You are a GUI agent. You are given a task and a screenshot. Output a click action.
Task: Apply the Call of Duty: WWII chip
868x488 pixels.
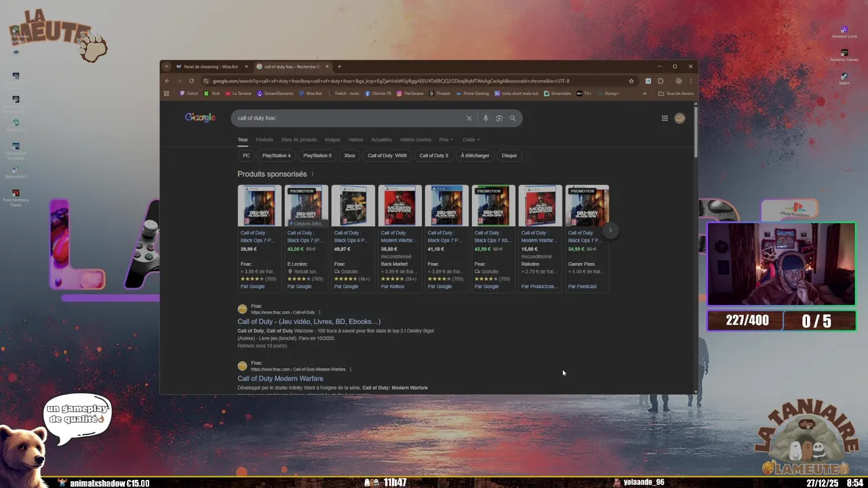pyautogui.click(x=387, y=155)
